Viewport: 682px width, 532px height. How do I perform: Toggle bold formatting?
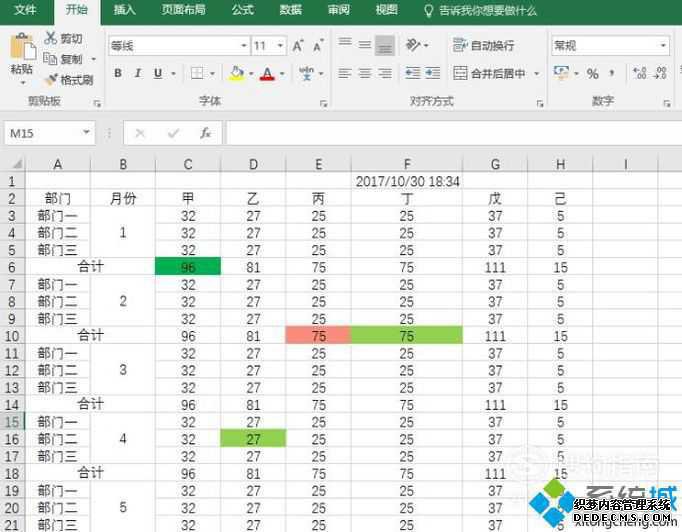(118, 73)
